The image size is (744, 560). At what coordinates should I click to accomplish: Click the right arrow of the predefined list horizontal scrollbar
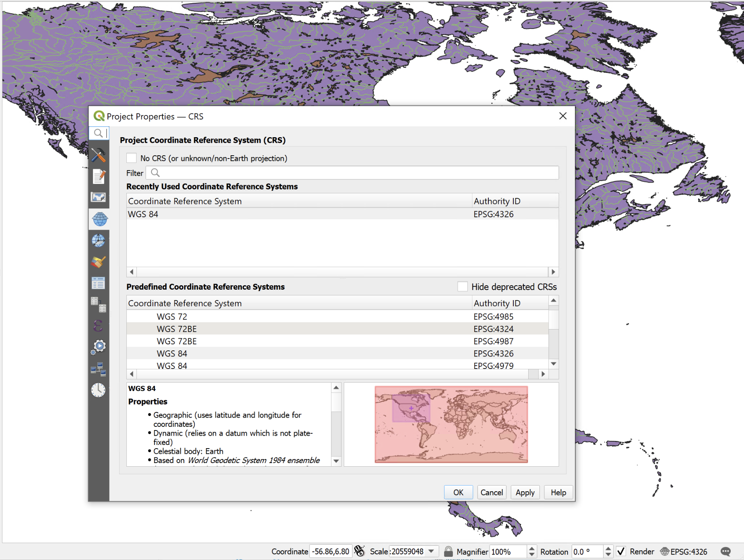[x=544, y=374]
